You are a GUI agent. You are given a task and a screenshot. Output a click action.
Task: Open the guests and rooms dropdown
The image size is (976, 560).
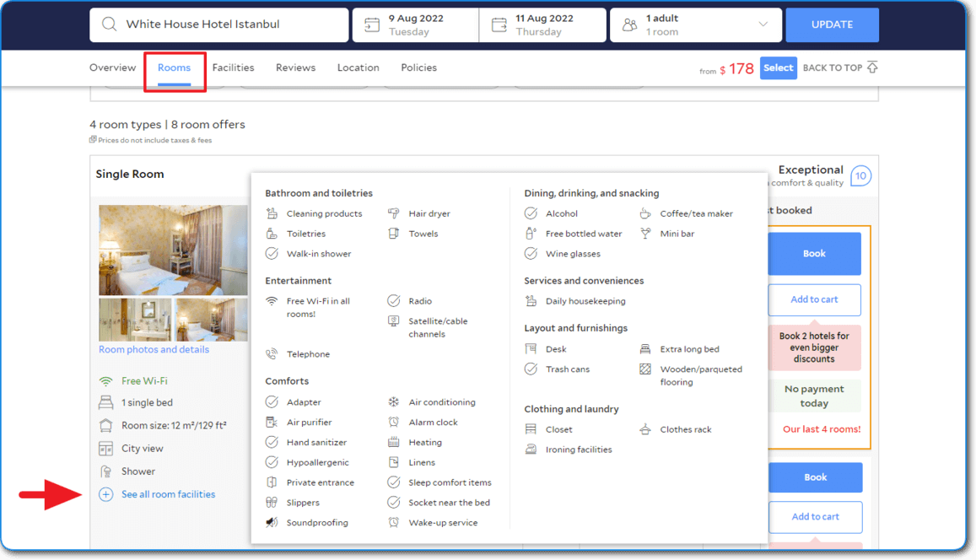click(x=696, y=25)
